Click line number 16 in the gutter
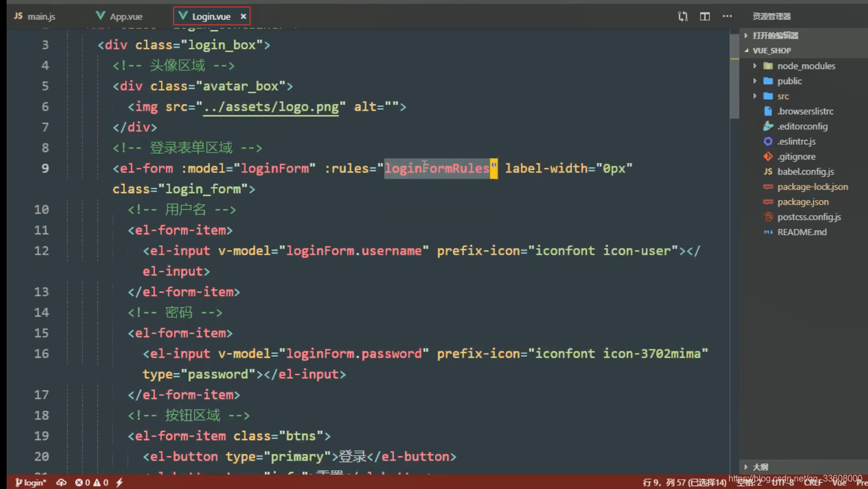 pyautogui.click(x=41, y=354)
